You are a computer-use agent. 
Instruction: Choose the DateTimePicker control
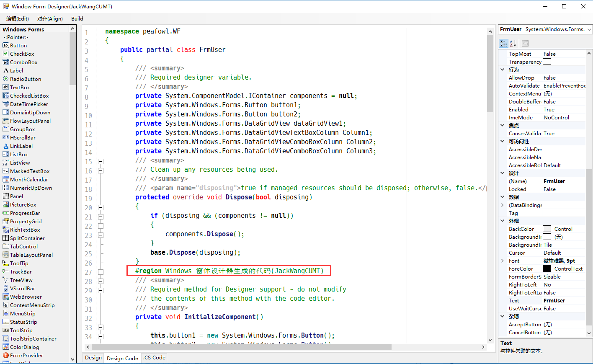[26, 104]
